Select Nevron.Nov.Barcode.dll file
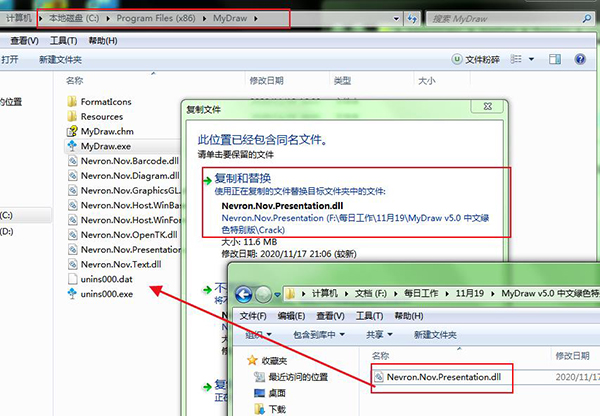The width and height of the screenshot is (600, 416). point(123,161)
